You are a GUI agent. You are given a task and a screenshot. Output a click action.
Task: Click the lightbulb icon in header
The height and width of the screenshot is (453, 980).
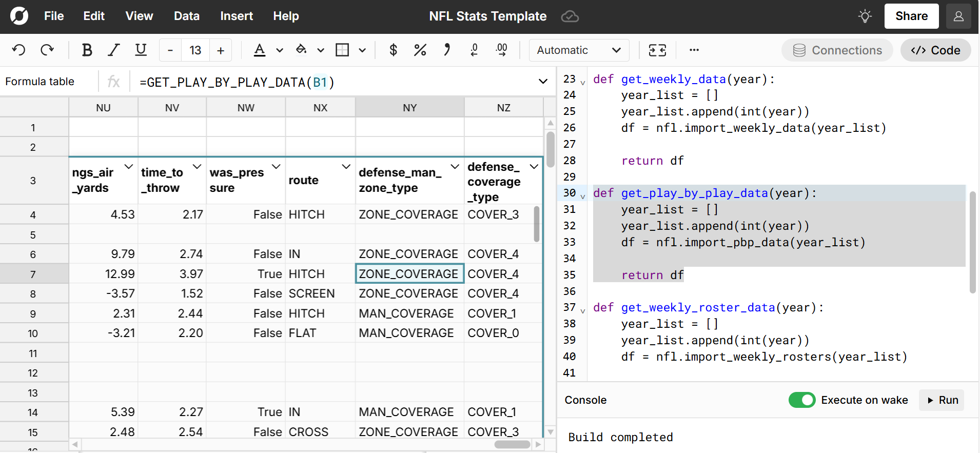[x=865, y=16]
